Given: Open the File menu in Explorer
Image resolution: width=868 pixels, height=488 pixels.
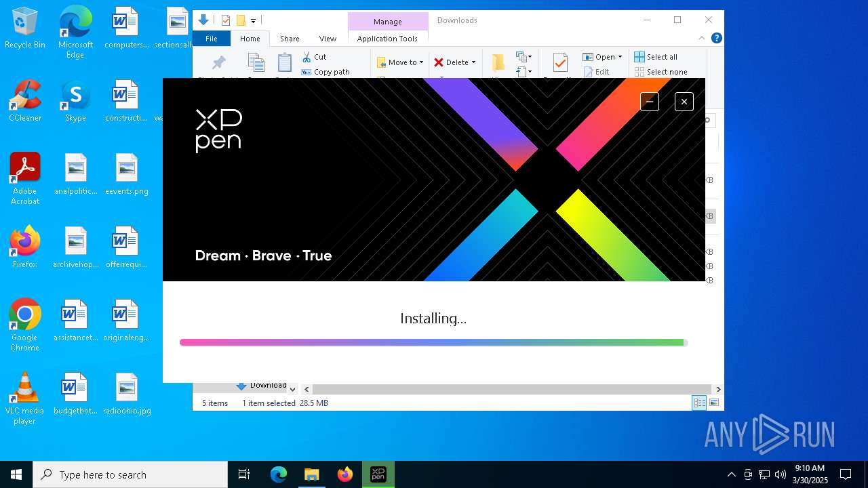Looking at the screenshot, I should coord(212,39).
